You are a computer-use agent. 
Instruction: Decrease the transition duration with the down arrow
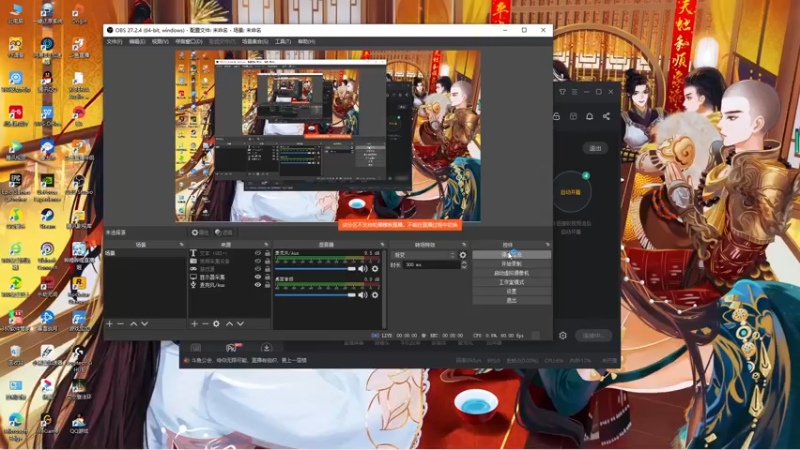point(464,267)
